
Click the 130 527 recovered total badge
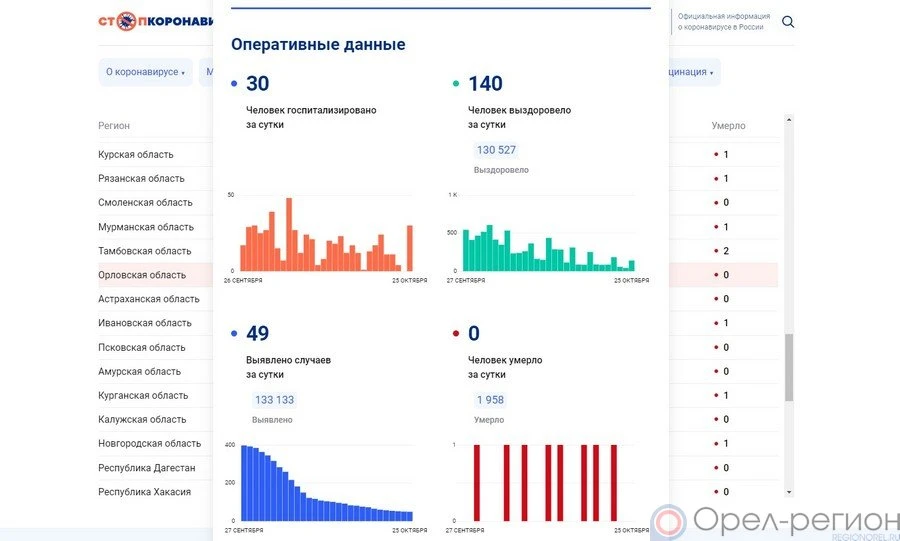pyautogui.click(x=496, y=150)
